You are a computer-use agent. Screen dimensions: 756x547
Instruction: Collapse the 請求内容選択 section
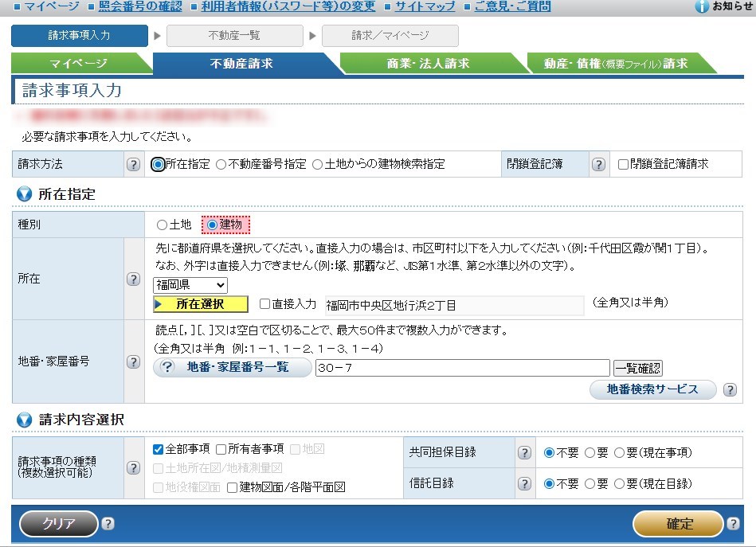click(x=25, y=420)
